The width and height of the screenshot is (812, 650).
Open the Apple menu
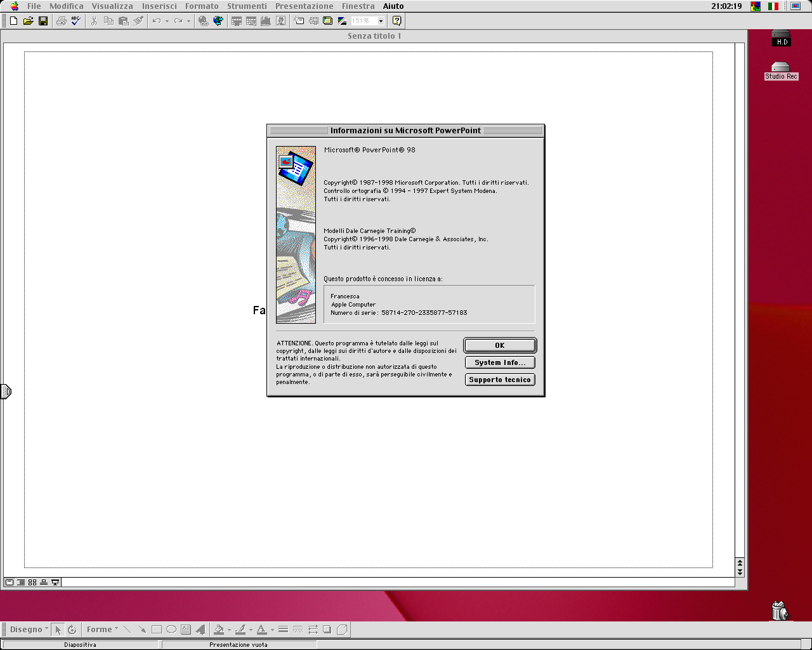(x=14, y=6)
